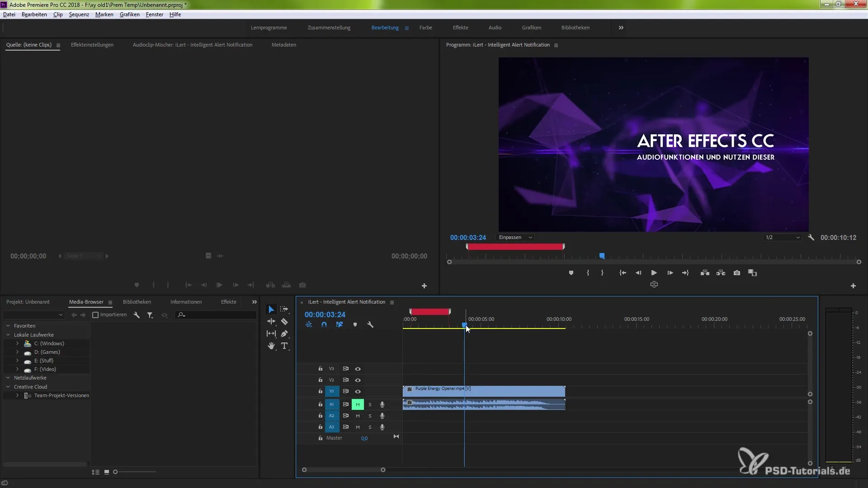Step back one frame in program monitor

pos(638,273)
